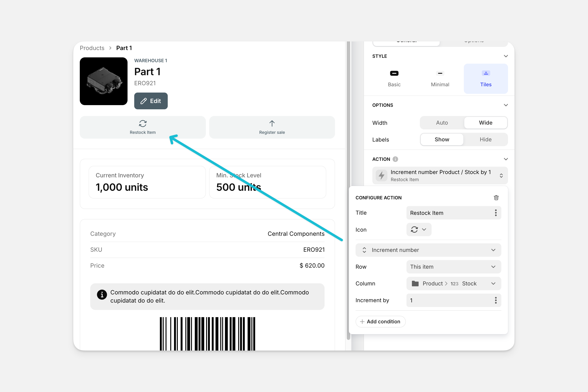Screen dimensions: 588x392
Task: Click the Min. Stock Level card
Action: coord(267,182)
